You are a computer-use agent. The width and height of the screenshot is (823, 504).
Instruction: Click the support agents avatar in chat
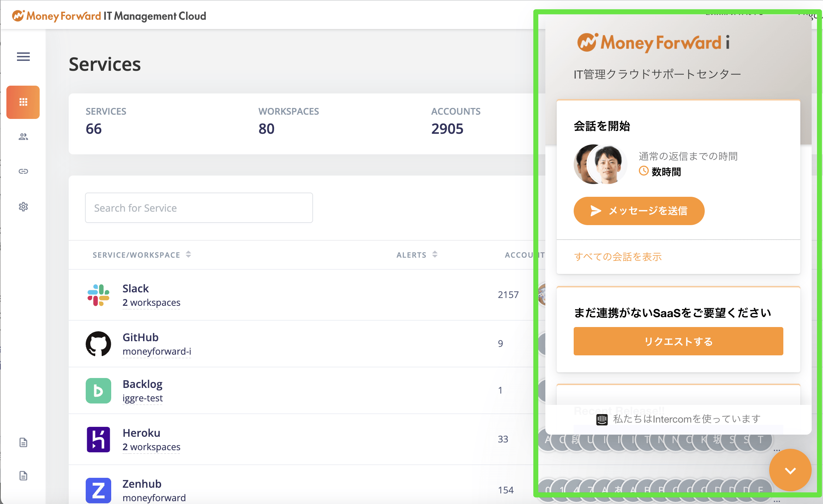601,164
